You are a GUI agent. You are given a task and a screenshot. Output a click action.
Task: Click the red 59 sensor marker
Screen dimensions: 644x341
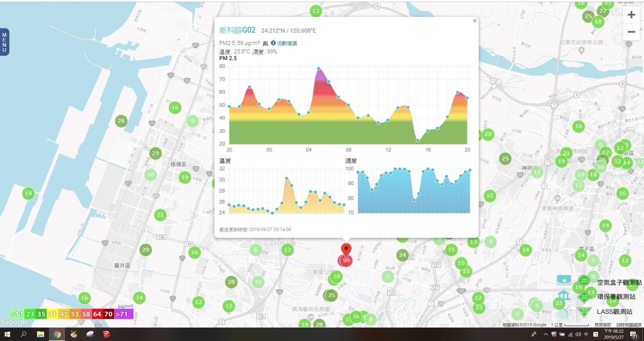coord(346,260)
